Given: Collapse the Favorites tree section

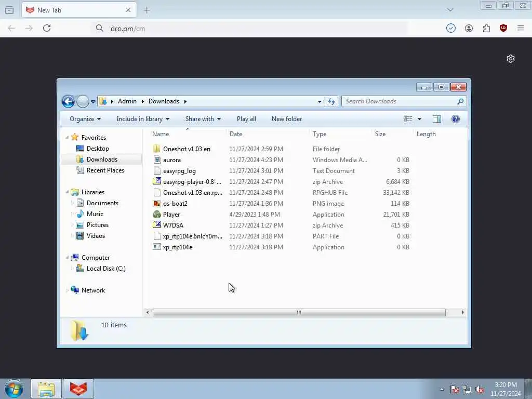Looking at the screenshot, I should tap(67, 137).
